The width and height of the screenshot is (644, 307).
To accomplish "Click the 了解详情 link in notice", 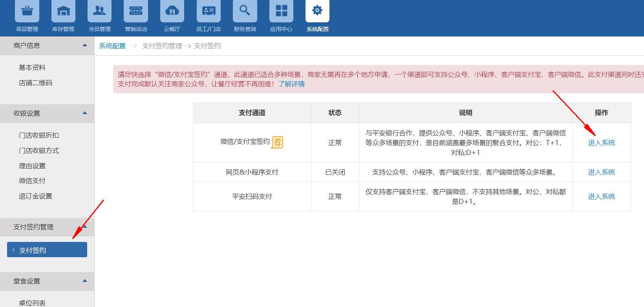I will point(291,84).
